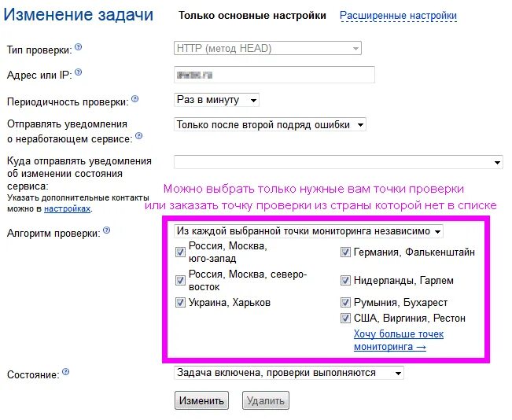Open Раз в минуту frequency dropdown
The width and height of the screenshot is (512, 420).
click(216, 100)
